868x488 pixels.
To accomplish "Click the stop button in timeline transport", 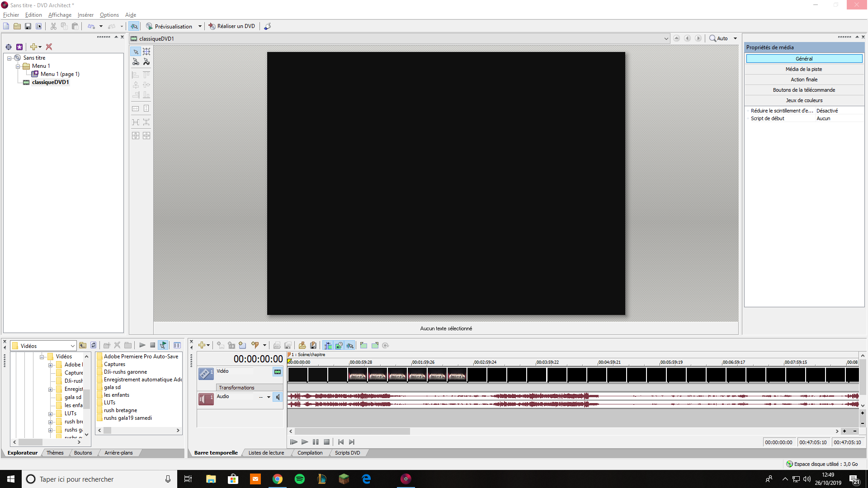I will [326, 442].
